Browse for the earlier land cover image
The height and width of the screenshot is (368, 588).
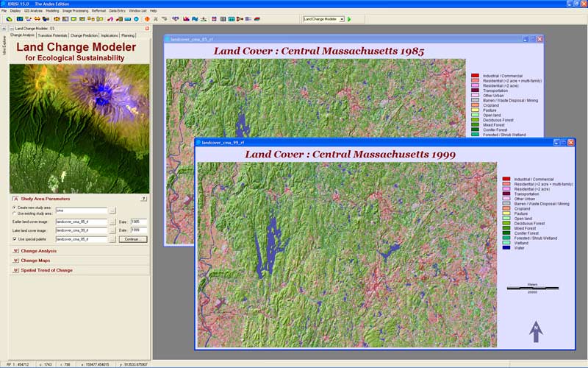point(112,222)
